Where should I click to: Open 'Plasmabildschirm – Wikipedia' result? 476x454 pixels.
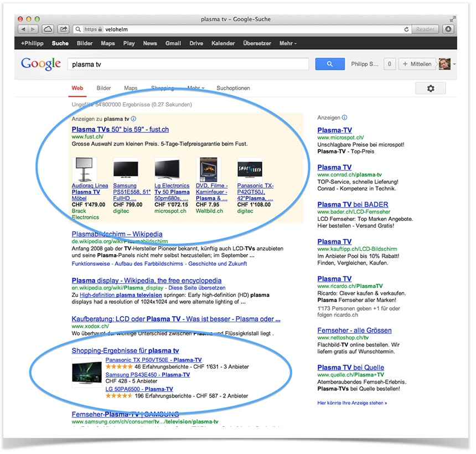pos(117,234)
